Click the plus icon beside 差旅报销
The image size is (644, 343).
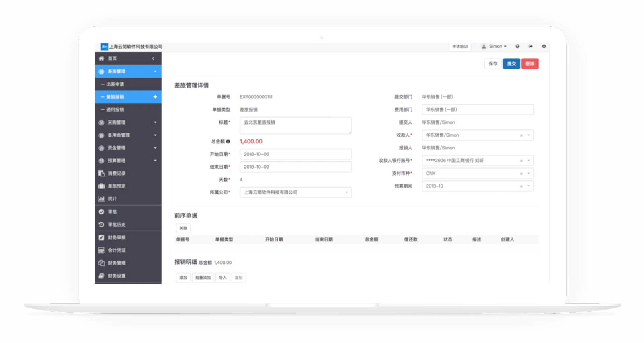click(x=155, y=97)
